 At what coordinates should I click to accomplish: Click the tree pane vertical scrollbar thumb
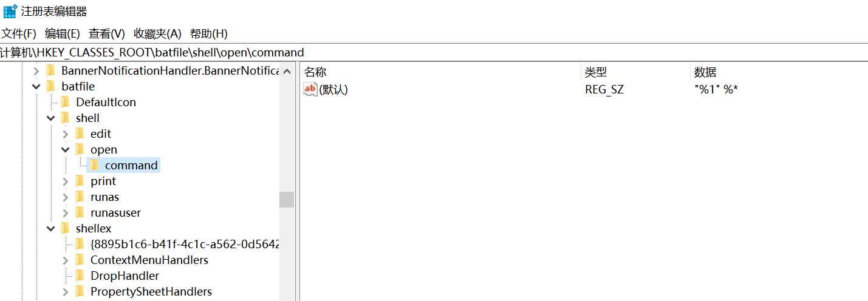click(x=287, y=200)
